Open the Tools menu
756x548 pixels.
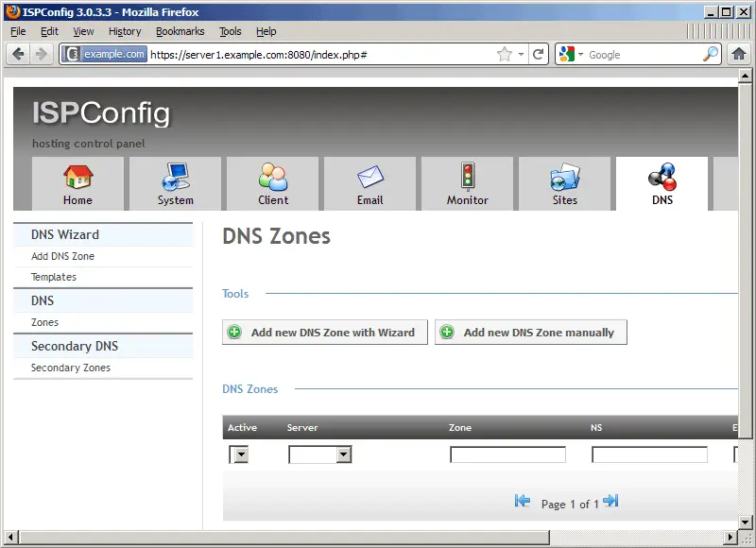(231, 31)
